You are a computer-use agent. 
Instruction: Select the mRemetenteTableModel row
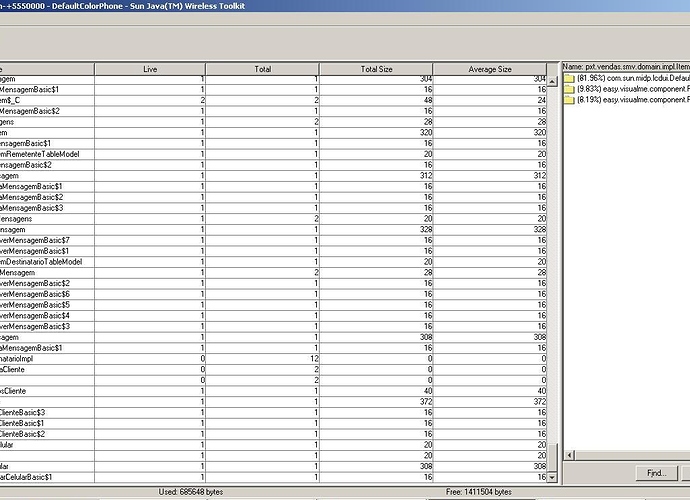click(x=273, y=154)
